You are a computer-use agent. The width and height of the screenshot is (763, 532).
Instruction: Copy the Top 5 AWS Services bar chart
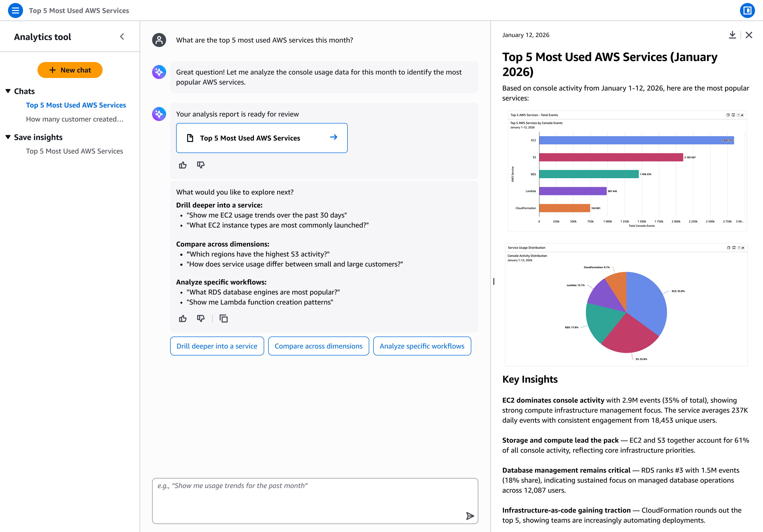click(728, 115)
